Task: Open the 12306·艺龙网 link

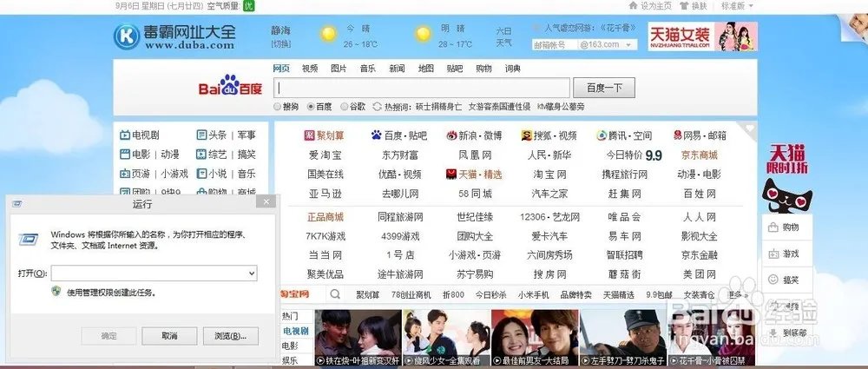Action: [x=549, y=217]
